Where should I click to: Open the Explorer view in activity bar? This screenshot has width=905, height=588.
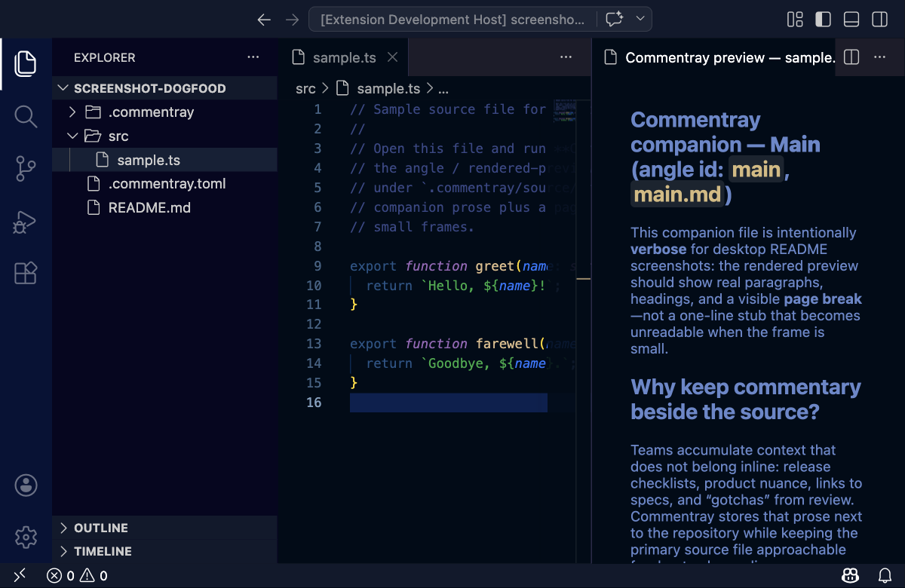pos(26,63)
